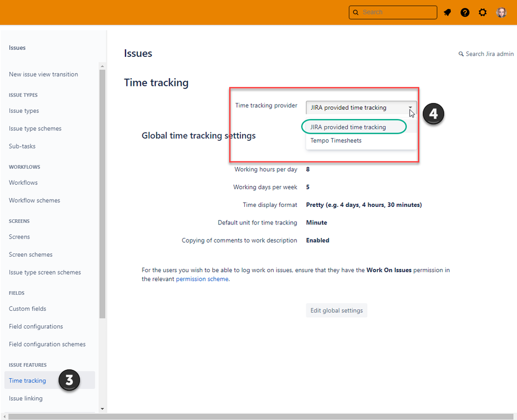Click the Minute default unit value
The height and width of the screenshot is (420, 517).
[x=317, y=222]
